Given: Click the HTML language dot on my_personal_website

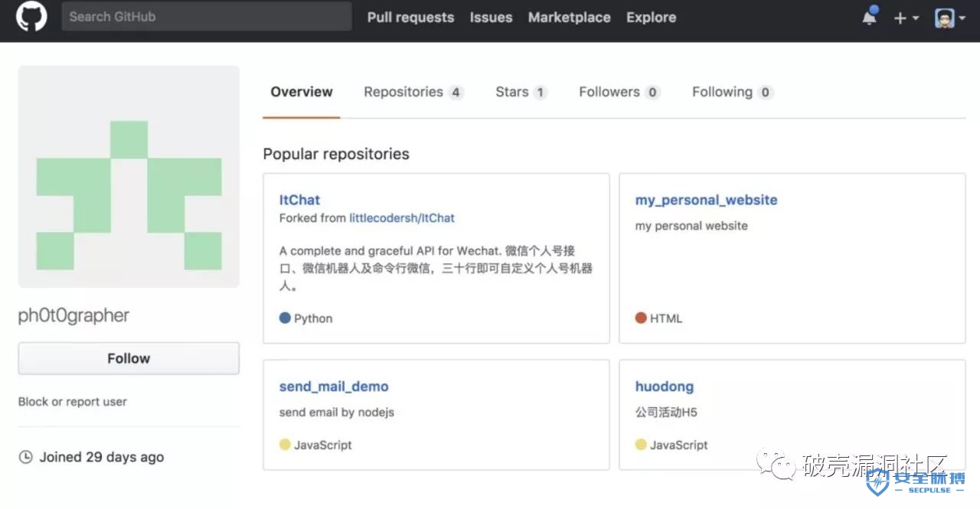Looking at the screenshot, I should [x=641, y=318].
